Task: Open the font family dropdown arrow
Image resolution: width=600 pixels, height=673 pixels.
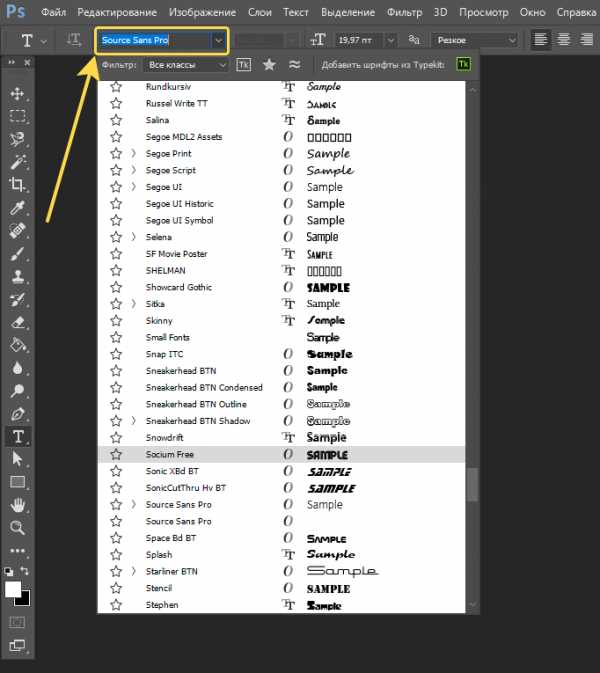Action: point(218,41)
